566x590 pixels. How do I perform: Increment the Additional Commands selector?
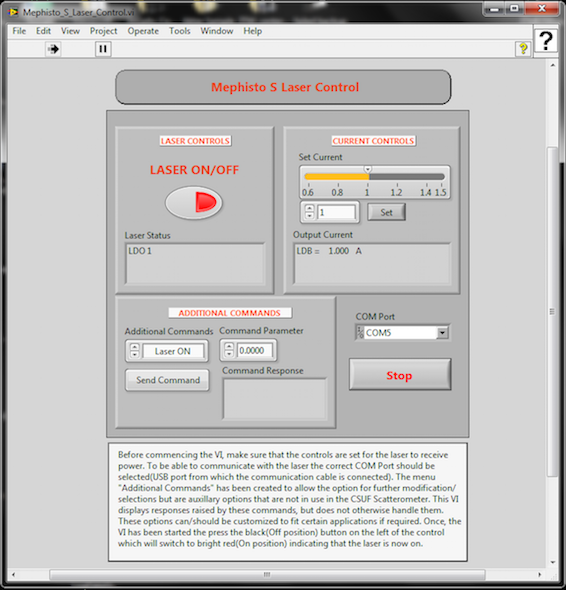click(x=135, y=347)
